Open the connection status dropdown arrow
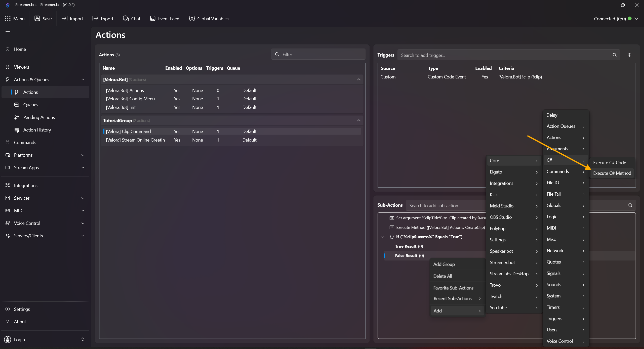Image resolution: width=644 pixels, height=349 pixels. pyautogui.click(x=636, y=19)
